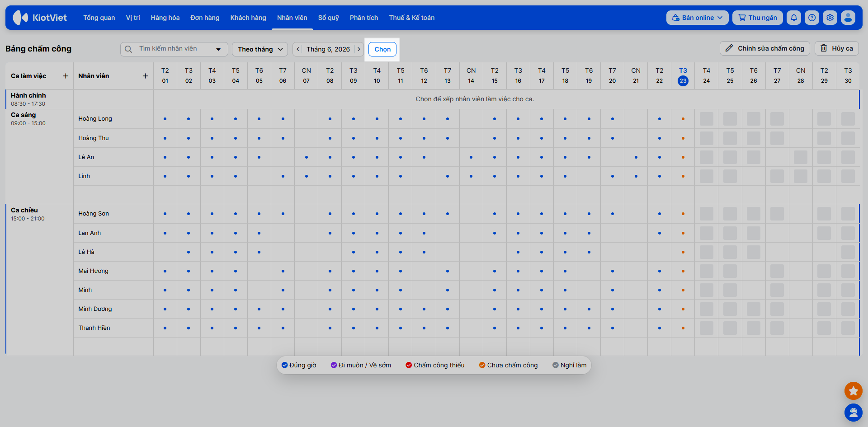Click Hoàng Thu's gray block on day 30

(848, 138)
